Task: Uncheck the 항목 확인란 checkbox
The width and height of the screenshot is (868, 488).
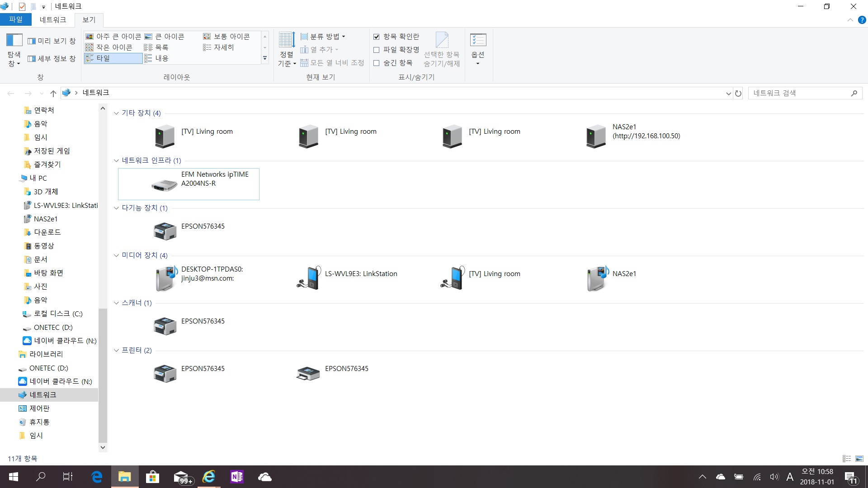Action: [x=376, y=37]
